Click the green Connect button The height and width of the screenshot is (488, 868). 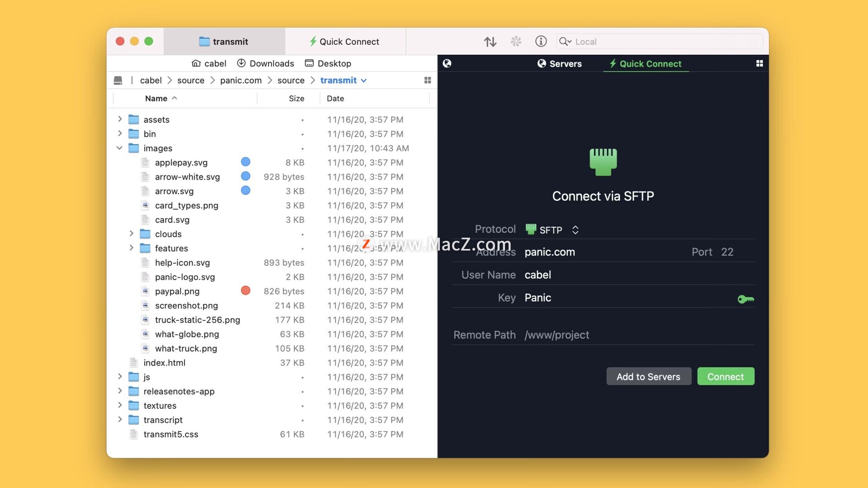coord(725,376)
